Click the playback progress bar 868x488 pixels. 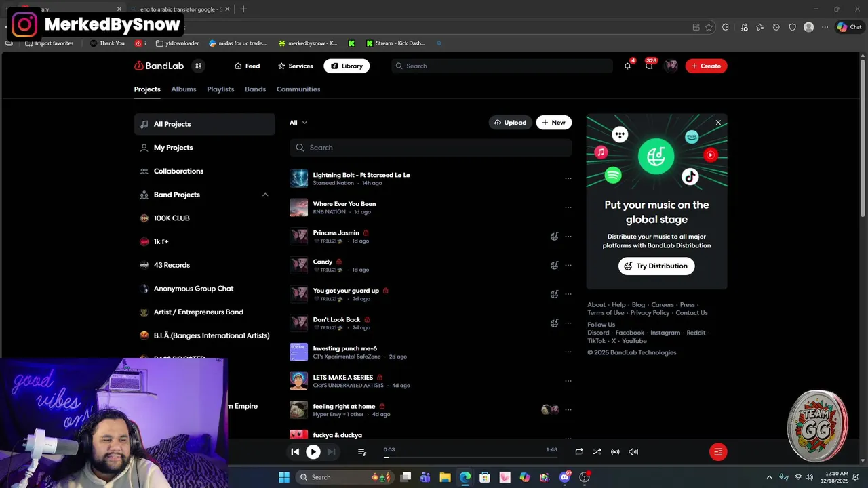tap(471, 457)
